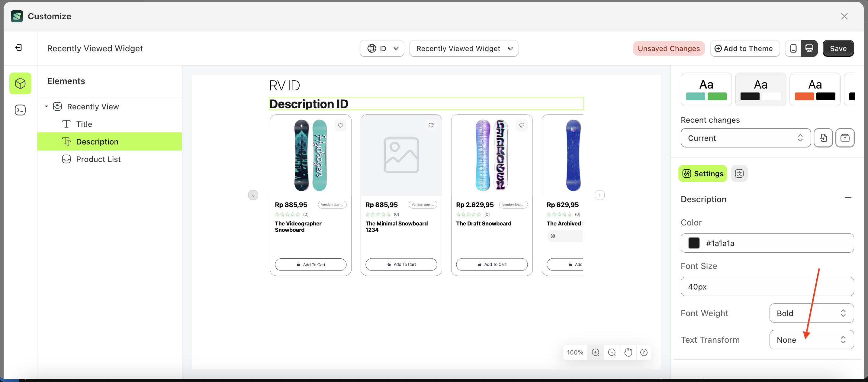868x382 pixels.
Task: Switch preview to mobile view
Action: tap(793, 48)
